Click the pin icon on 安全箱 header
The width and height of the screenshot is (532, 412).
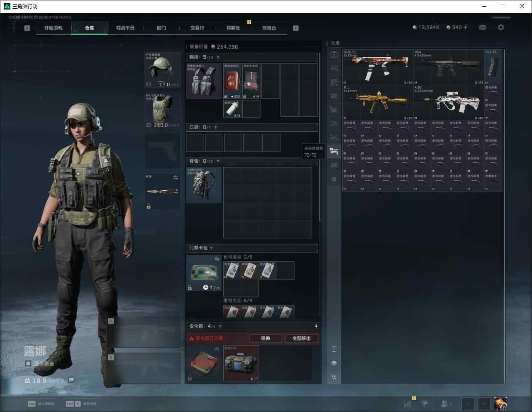tap(316, 326)
